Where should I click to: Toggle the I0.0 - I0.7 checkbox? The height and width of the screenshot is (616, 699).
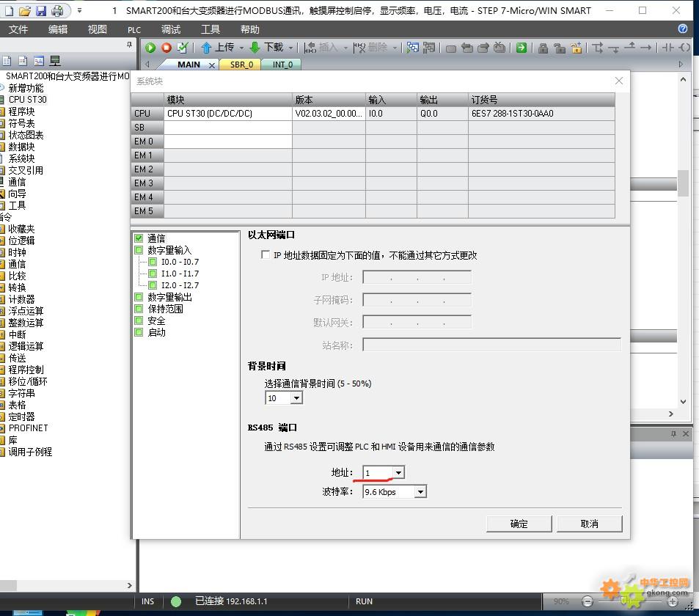153,262
